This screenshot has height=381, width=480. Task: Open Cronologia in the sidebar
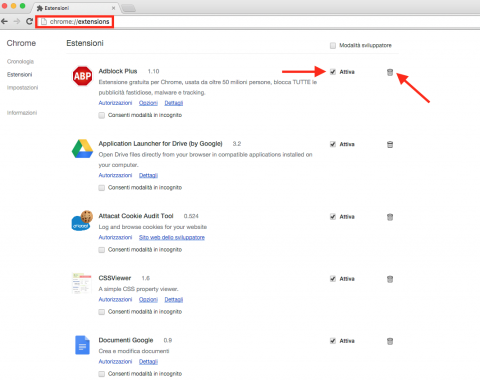(x=20, y=62)
